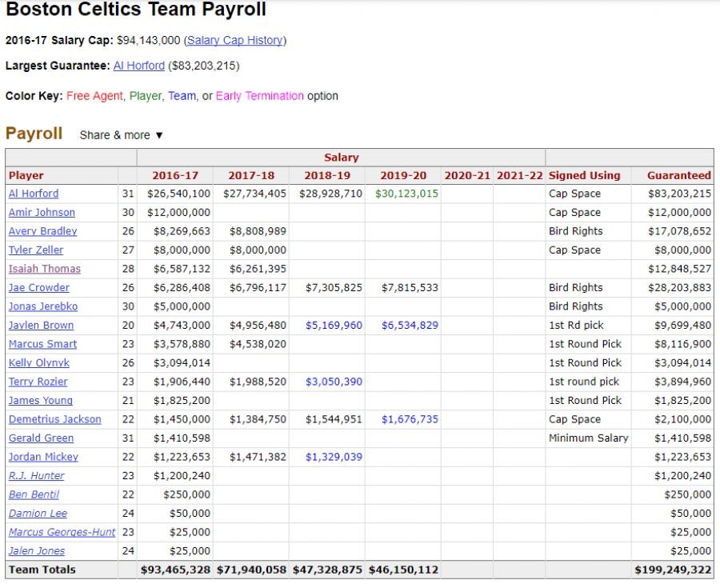Image resolution: width=720 pixels, height=588 pixels.
Task: Select Isaiah Thomas's $6,261,395 2017-18 salary
Action: point(258,269)
